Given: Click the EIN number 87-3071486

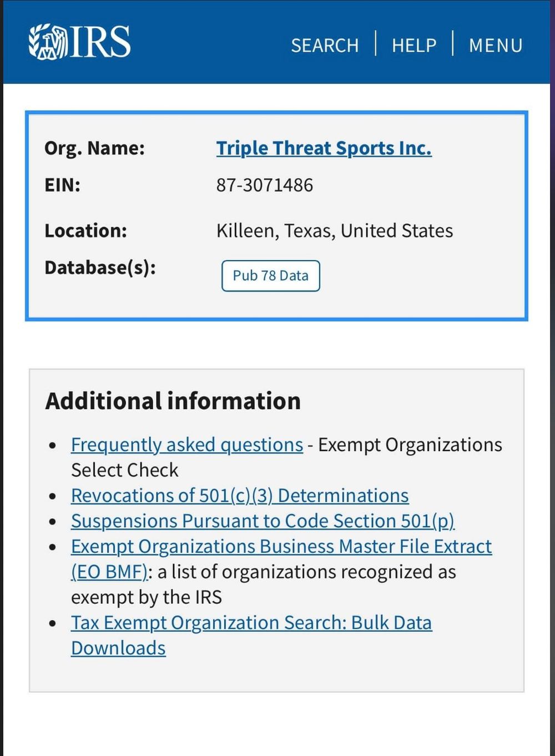Looking at the screenshot, I should pyautogui.click(x=265, y=185).
